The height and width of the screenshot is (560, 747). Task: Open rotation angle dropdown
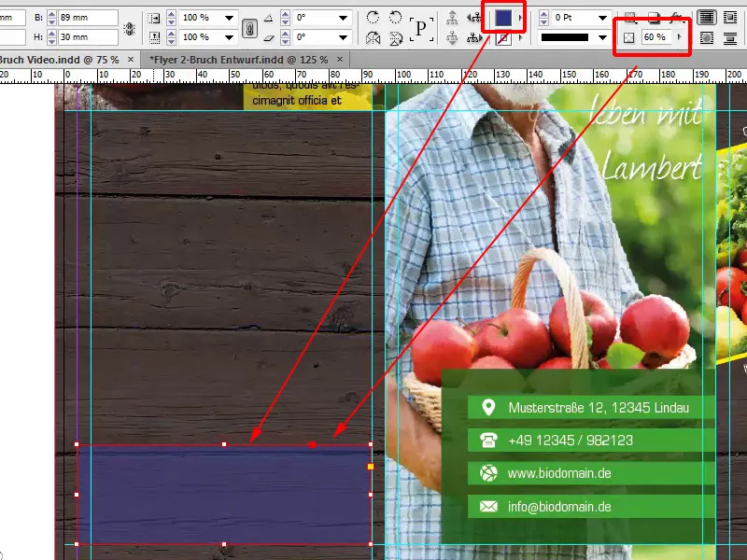click(x=343, y=18)
